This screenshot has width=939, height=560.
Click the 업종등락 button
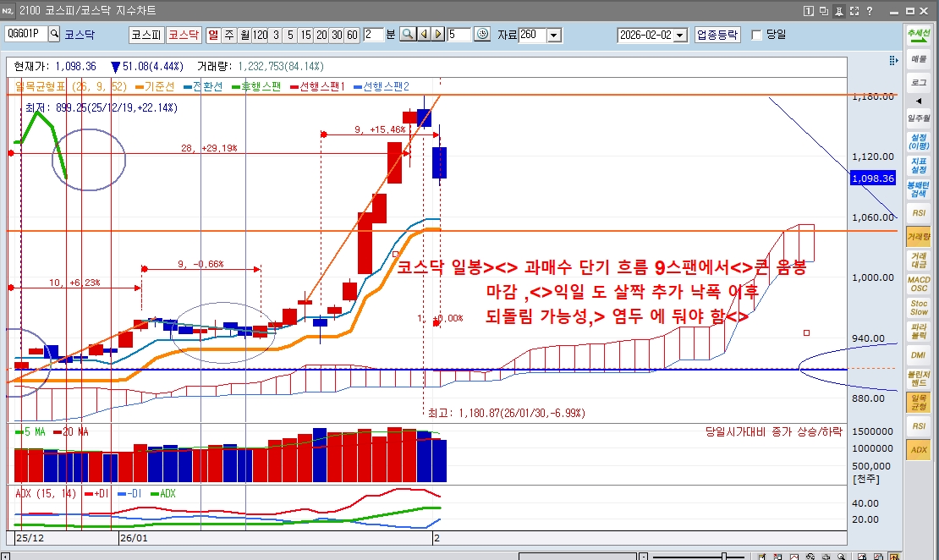tap(717, 35)
